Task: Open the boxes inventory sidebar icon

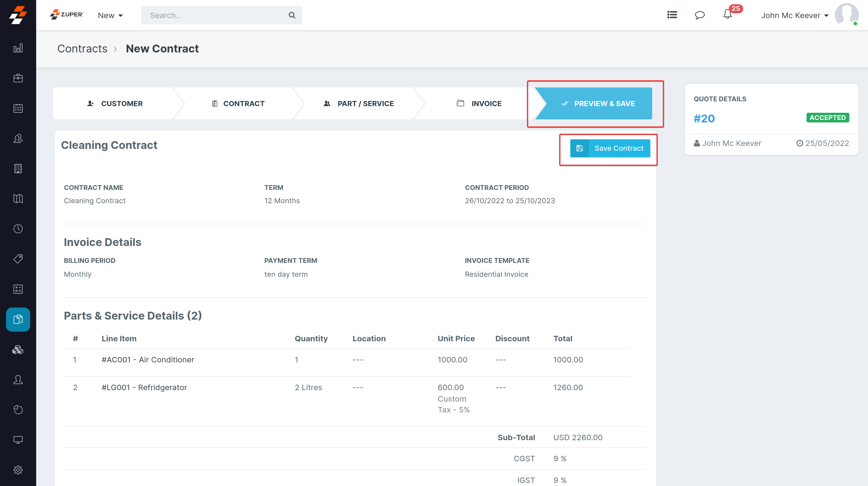Action: point(18,349)
